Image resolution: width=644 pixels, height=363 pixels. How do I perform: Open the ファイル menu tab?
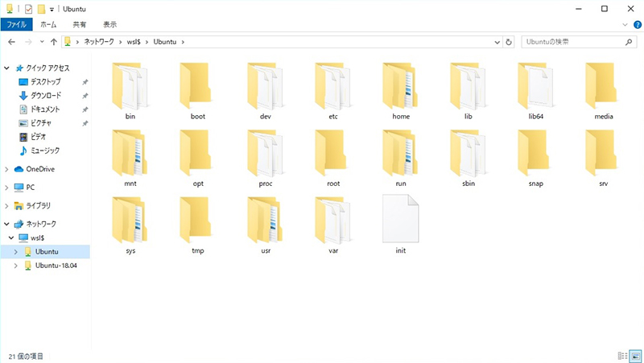(x=16, y=25)
